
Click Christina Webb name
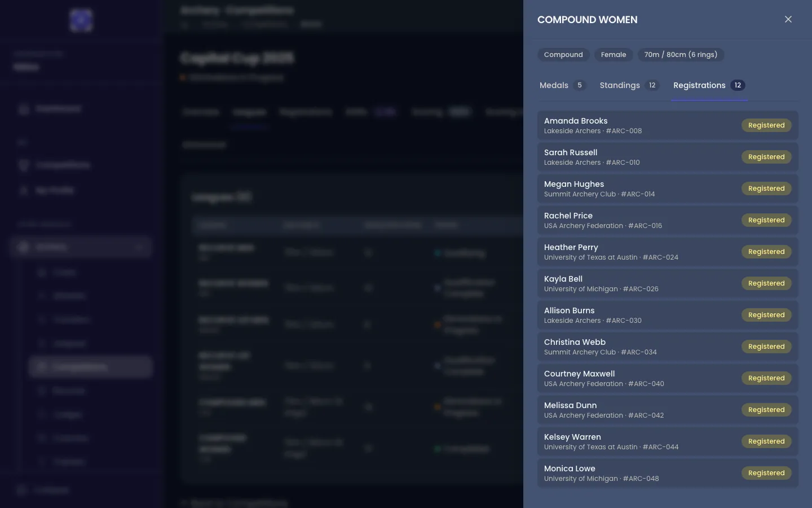tap(575, 342)
